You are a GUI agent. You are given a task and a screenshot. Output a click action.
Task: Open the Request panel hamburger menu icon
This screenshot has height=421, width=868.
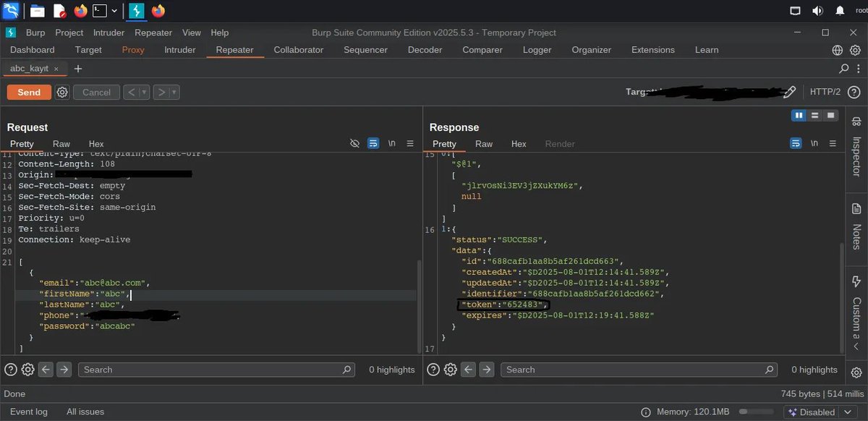click(x=410, y=143)
